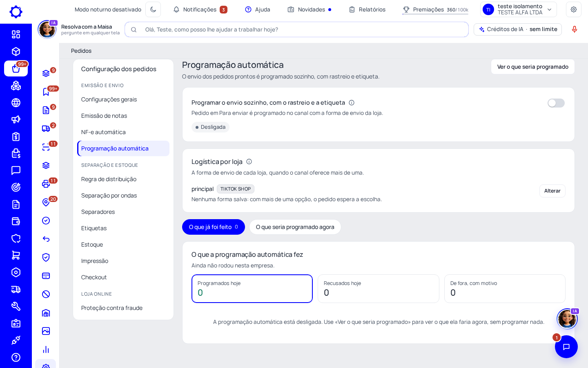The height and width of the screenshot is (368, 588).
Task: Toggle night mode moon icon
Action: click(x=153, y=9)
